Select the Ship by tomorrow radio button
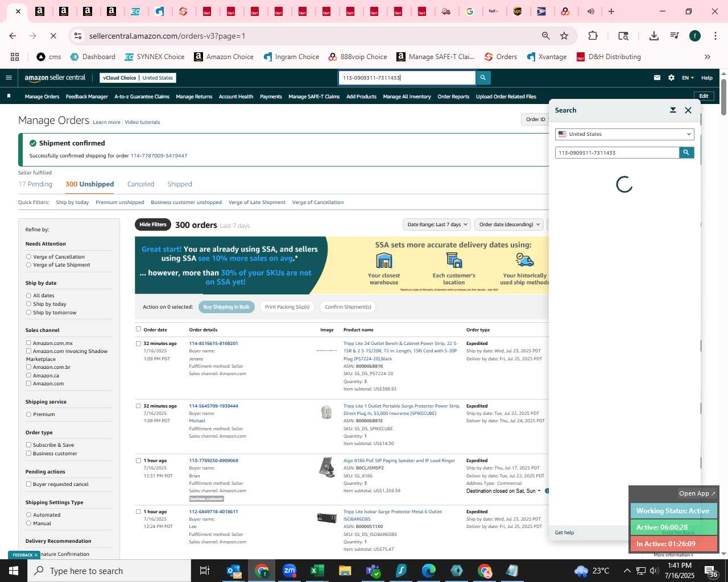Viewport: 728px width, 582px height. click(x=28, y=313)
